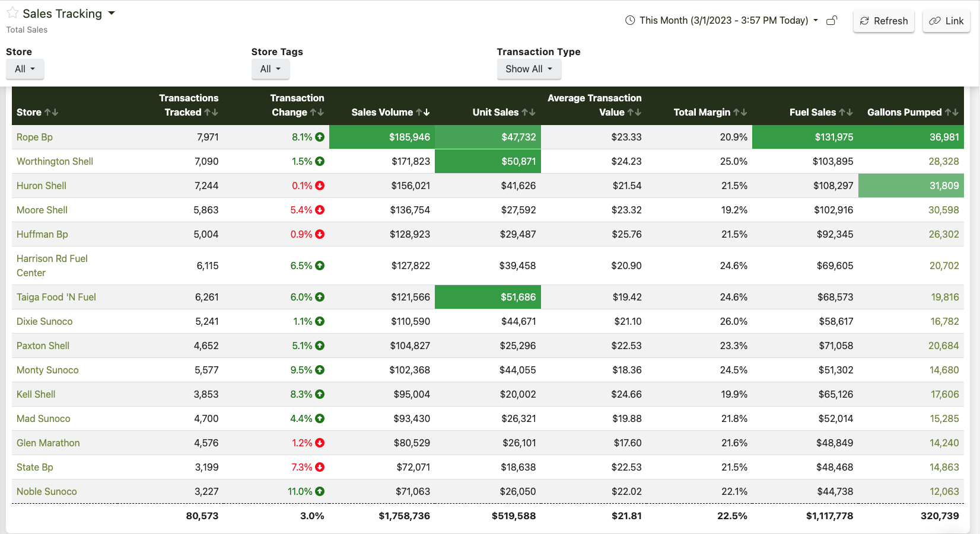
Task: Open the Worthington Shell store link
Action: [55, 161]
